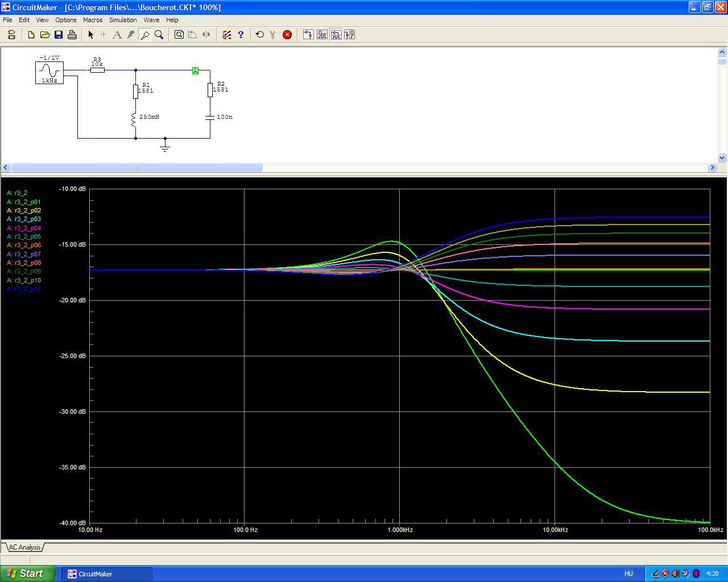The height and width of the screenshot is (582, 728).
Task: Toggle trace r3_2_p01 in legend
Action: [x=24, y=202]
